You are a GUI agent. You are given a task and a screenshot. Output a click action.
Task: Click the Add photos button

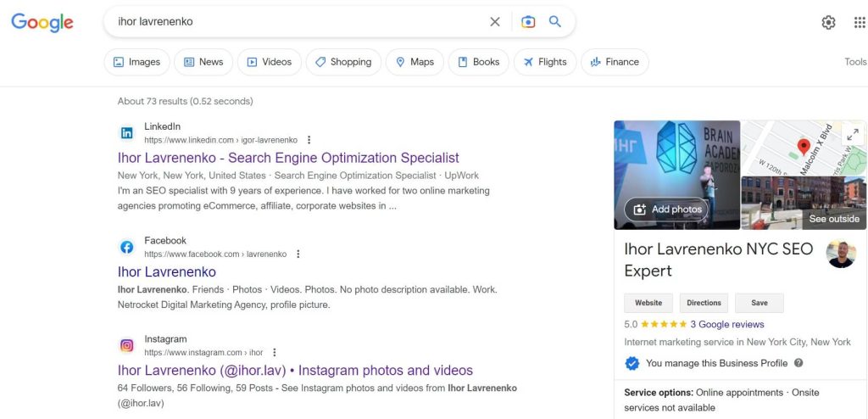pos(666,209)
